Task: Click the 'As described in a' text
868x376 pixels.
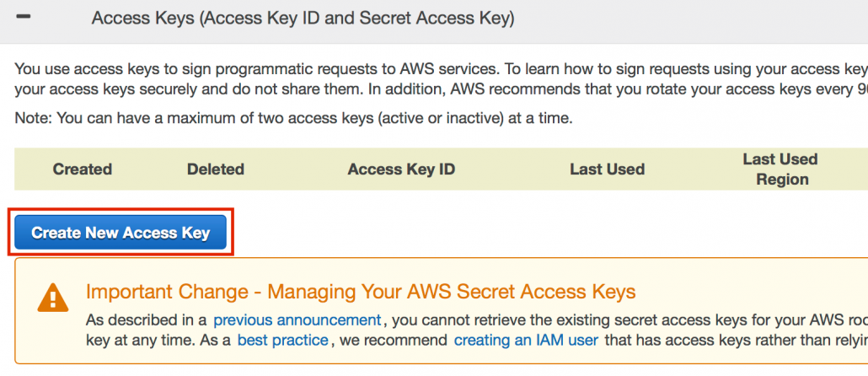Action: pyautogui.click(x=146, y=320)
